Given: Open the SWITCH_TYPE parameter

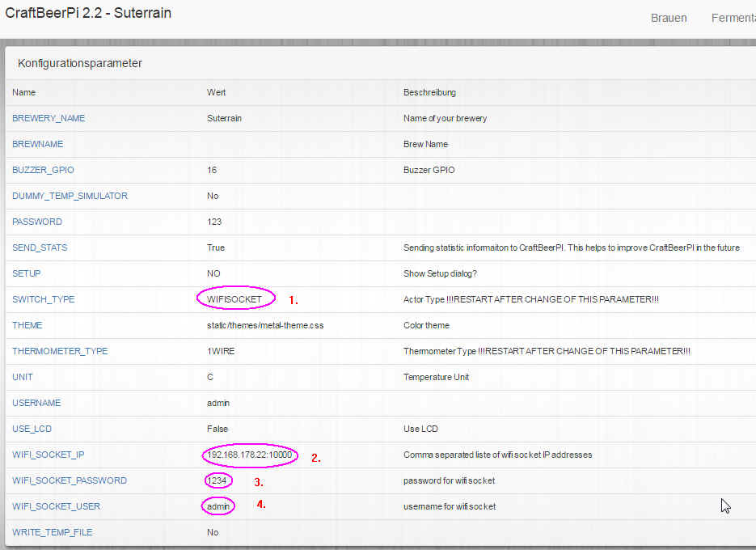Looking at the screenshot, I should [43, 299].
